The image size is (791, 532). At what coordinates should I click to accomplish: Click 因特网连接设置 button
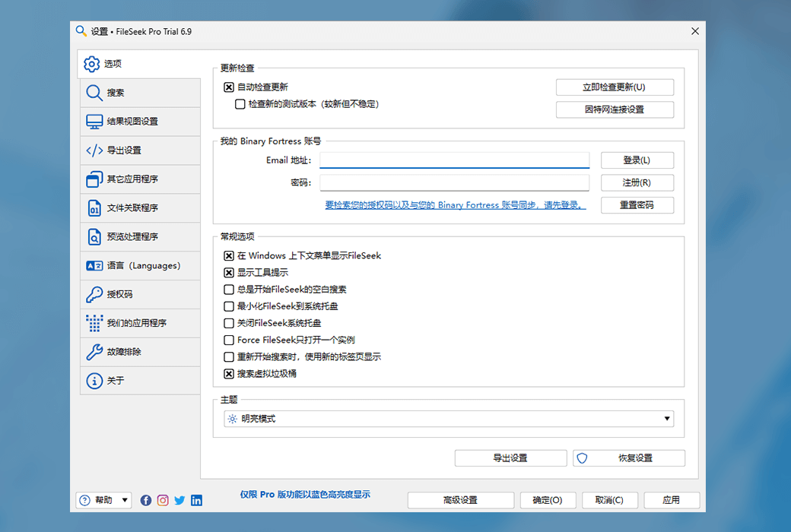[x=615, y=109]
